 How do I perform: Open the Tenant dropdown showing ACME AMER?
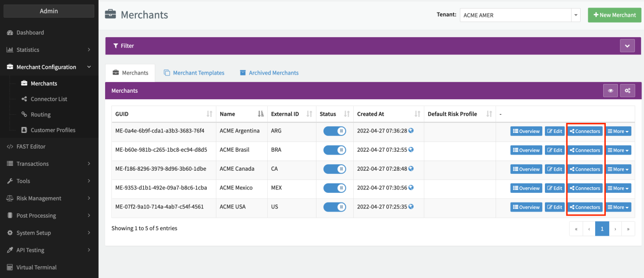click(520, 15)
